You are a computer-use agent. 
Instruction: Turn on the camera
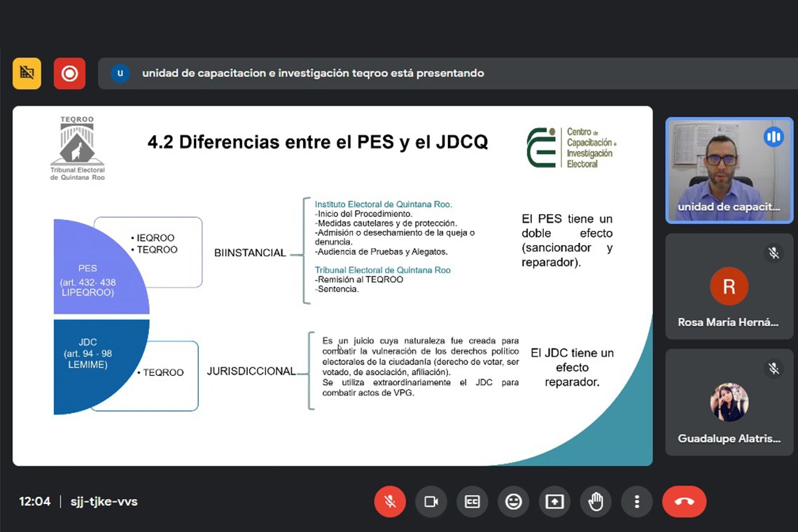pyautogui.click(x=431, y=501)
